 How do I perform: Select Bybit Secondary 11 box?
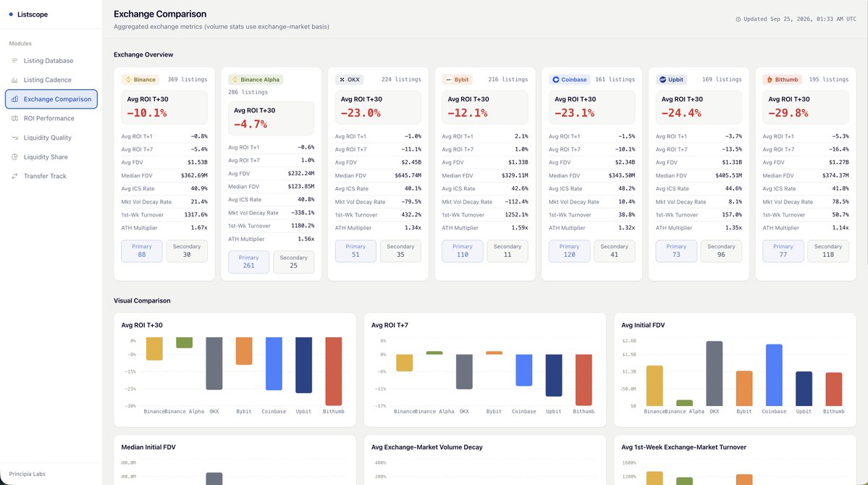507,250
